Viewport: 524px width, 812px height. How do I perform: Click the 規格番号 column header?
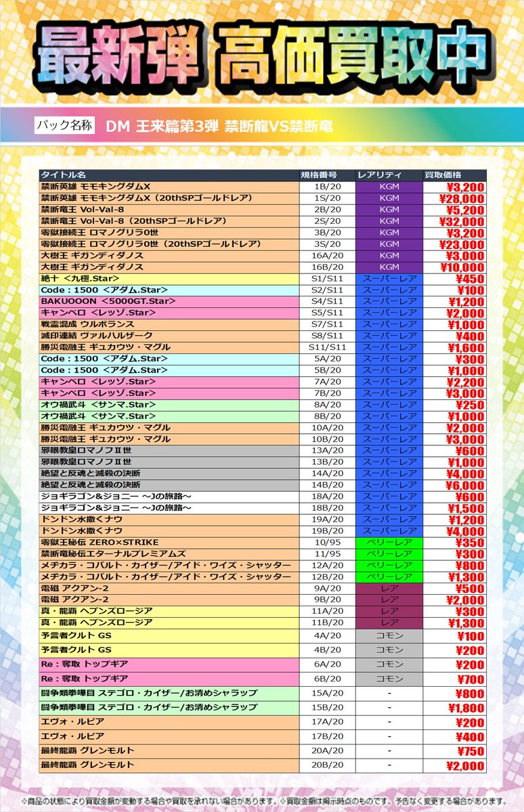tap(327, 175)
